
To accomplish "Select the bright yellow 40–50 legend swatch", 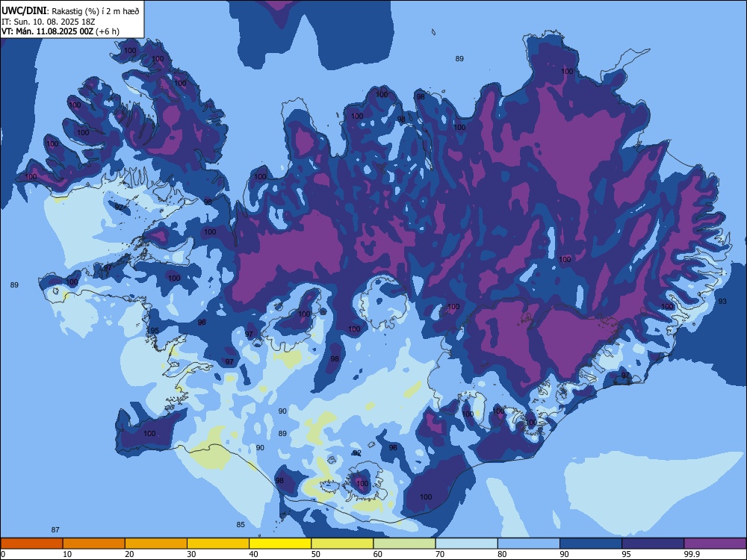I will point(280,544).
